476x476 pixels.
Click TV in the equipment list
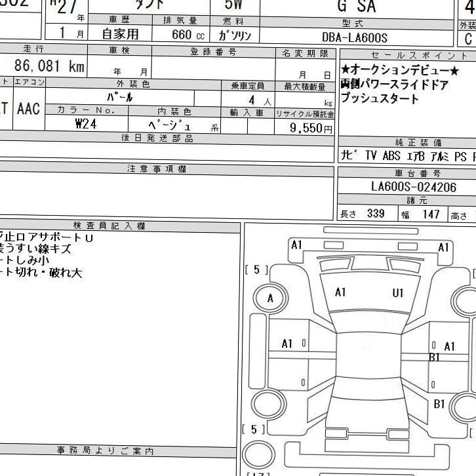pos(371,155)
